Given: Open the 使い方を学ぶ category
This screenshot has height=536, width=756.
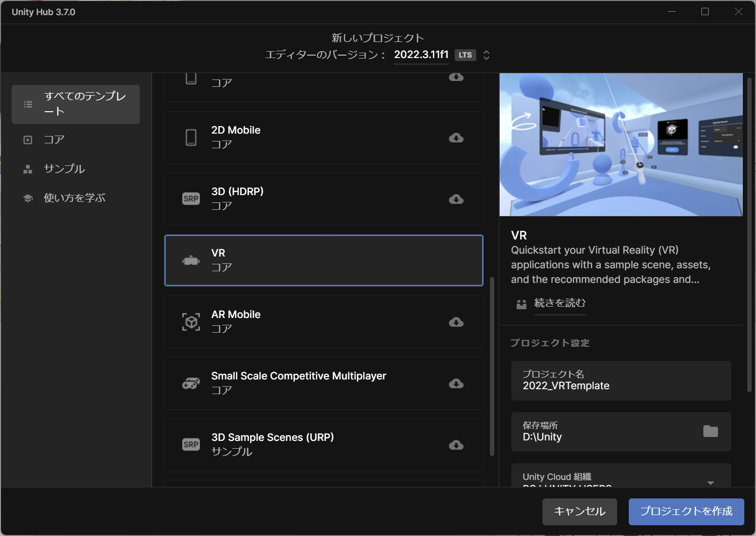Looking at the screenshot, I should [x=74, y=198].
